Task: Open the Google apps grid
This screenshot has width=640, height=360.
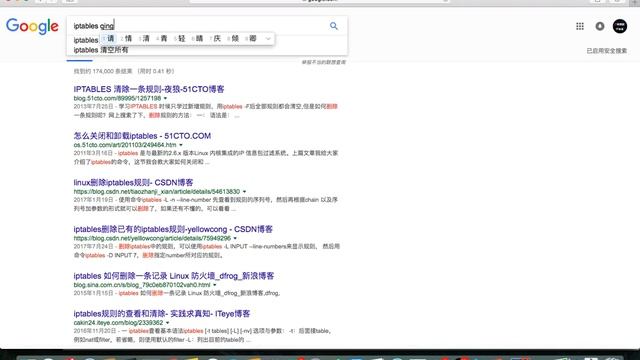Action: (580, 26)
